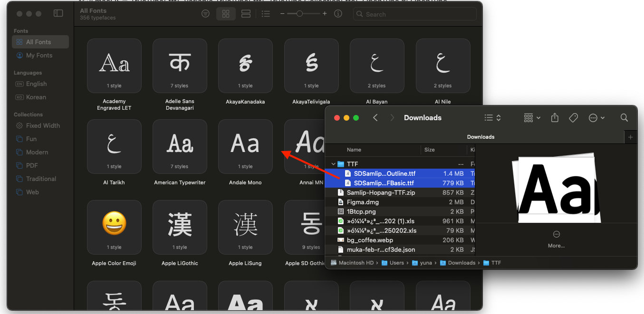Screen dimensions: 644x314
Task: Select the Korean language filter
Action: [x=40, y=97]
